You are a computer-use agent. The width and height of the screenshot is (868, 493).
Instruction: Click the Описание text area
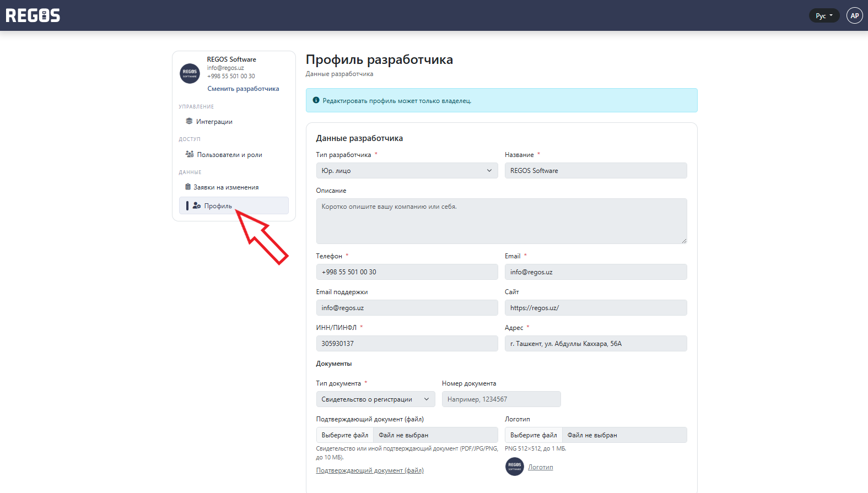coord(501,221)
